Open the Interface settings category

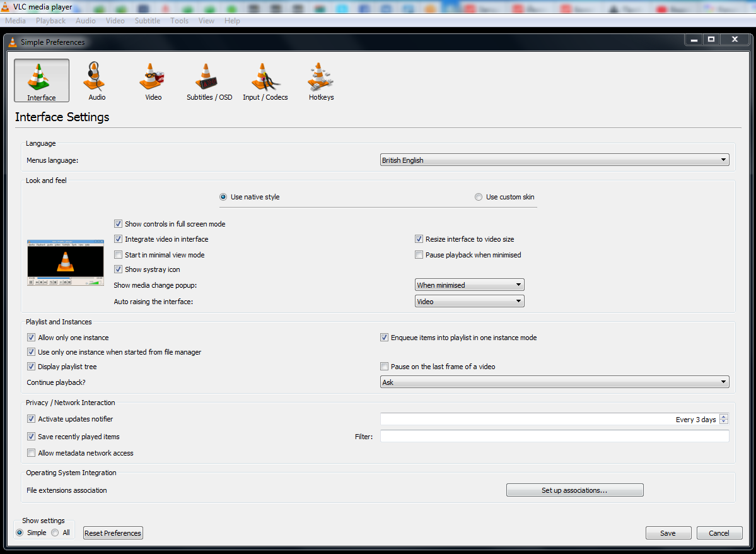pyautogui.click(x=42, y=81)
